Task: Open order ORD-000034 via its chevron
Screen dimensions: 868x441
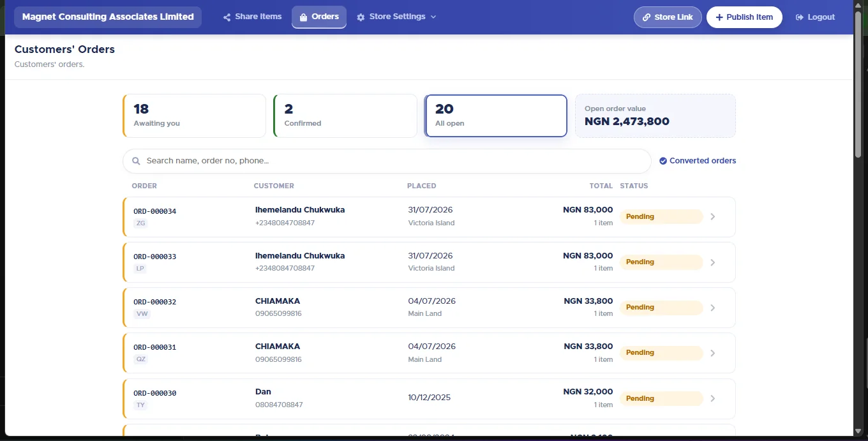Action: pos(713,216)
